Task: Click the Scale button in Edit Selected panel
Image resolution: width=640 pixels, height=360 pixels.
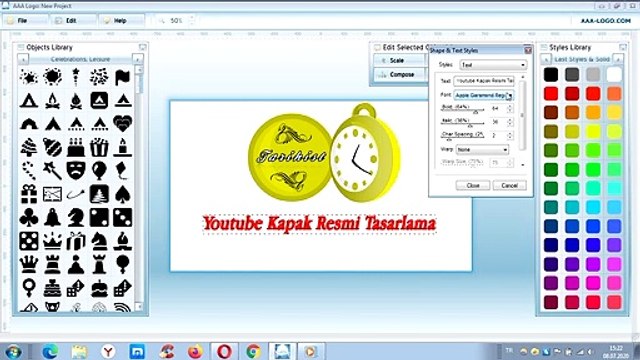Action: [400, 60]
